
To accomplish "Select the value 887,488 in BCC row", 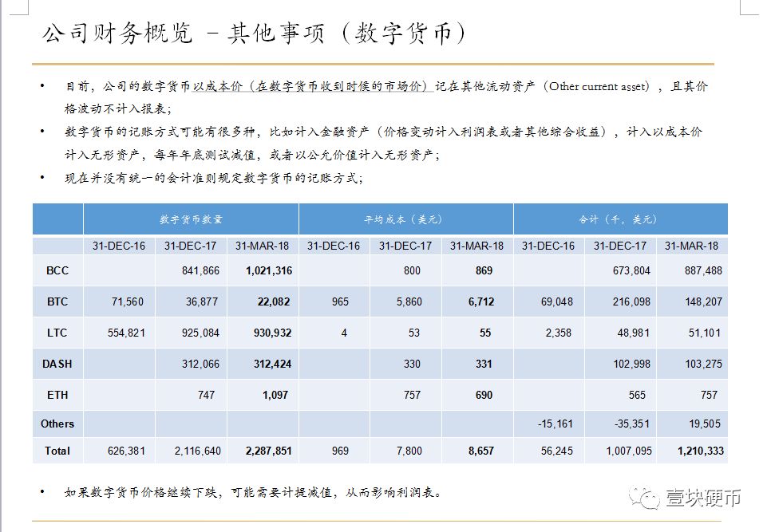I will click(x=703, y=271).
